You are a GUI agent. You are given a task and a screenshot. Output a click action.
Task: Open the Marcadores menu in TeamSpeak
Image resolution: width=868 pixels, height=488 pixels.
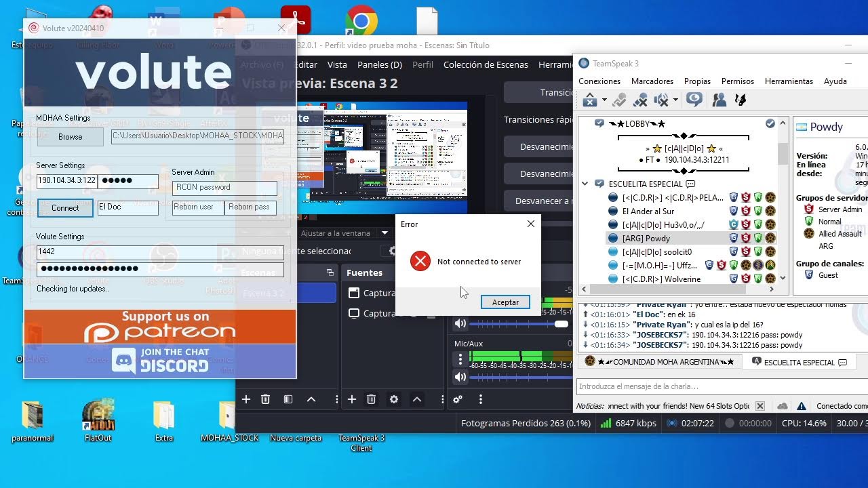click(x=652, y=81)
